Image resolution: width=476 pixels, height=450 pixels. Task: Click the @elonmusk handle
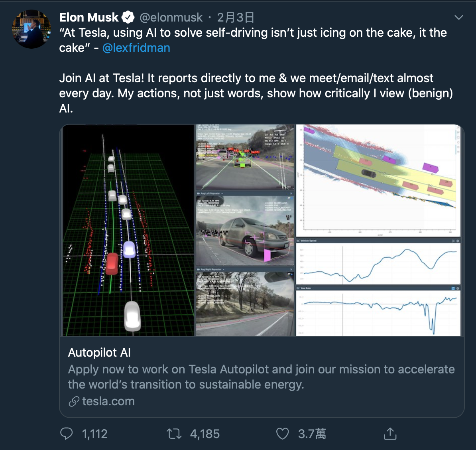pyautogui.click(x=171, y=18)
